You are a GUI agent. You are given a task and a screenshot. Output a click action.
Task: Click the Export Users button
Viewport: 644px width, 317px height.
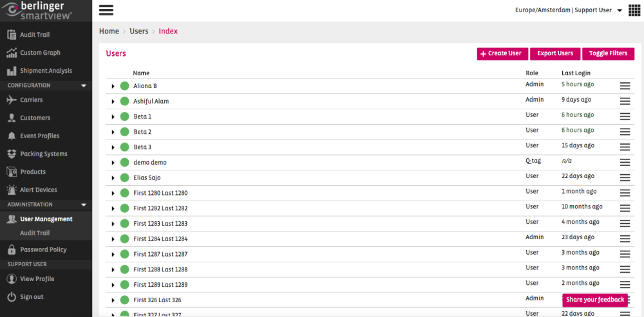555,53
